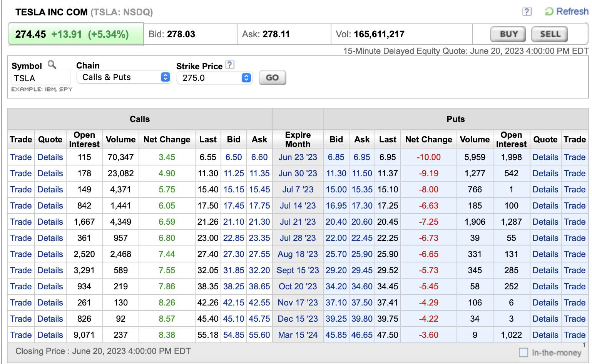Screen dimensions: 592x364
Task: Click puts Details link for Aug 18 '23
Action: pos(545,254)
